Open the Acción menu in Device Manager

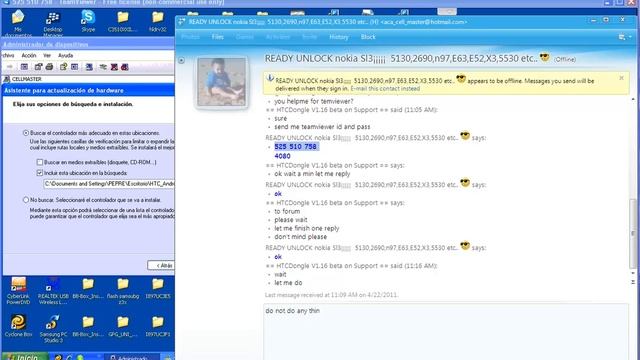(x=29, y=56)
